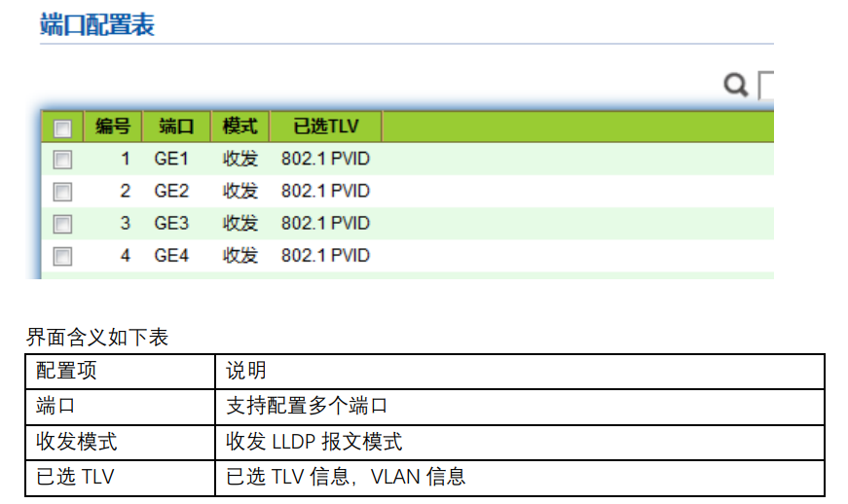Click 802.1 PVID in the GE4 row
The height and width of the screenshot is (504, 848).
325,256
